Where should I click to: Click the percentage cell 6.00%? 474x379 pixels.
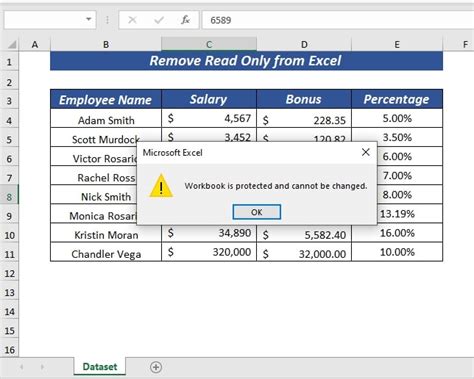click(x=410, y=156)
